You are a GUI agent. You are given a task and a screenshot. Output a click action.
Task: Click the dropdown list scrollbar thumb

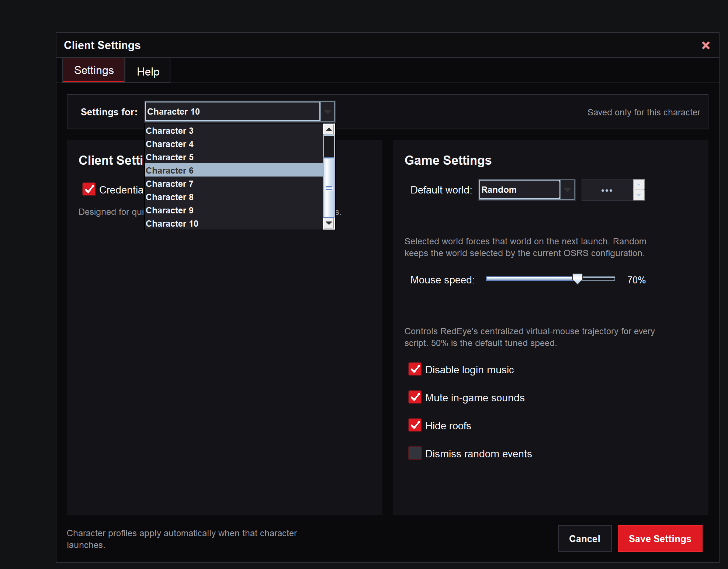329,188
